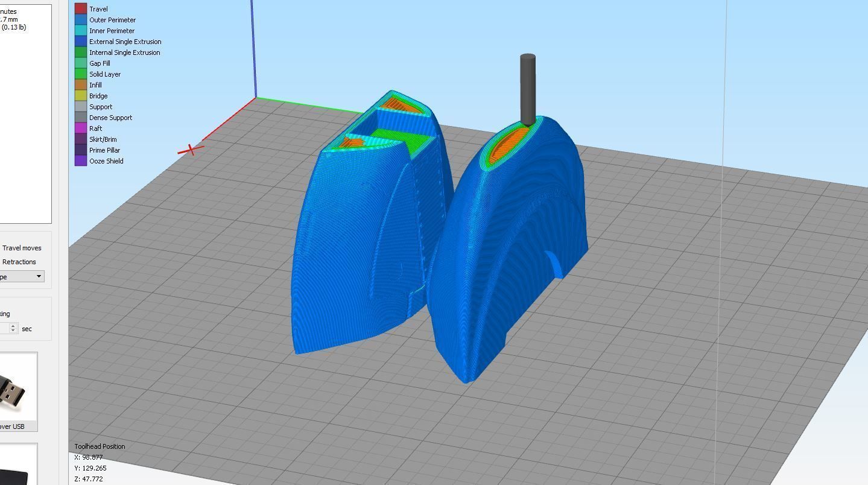Viewport: 868px width, 485px height.
Task: Click the Y: 129.265 coordinate readout
Action: point(90,468)
